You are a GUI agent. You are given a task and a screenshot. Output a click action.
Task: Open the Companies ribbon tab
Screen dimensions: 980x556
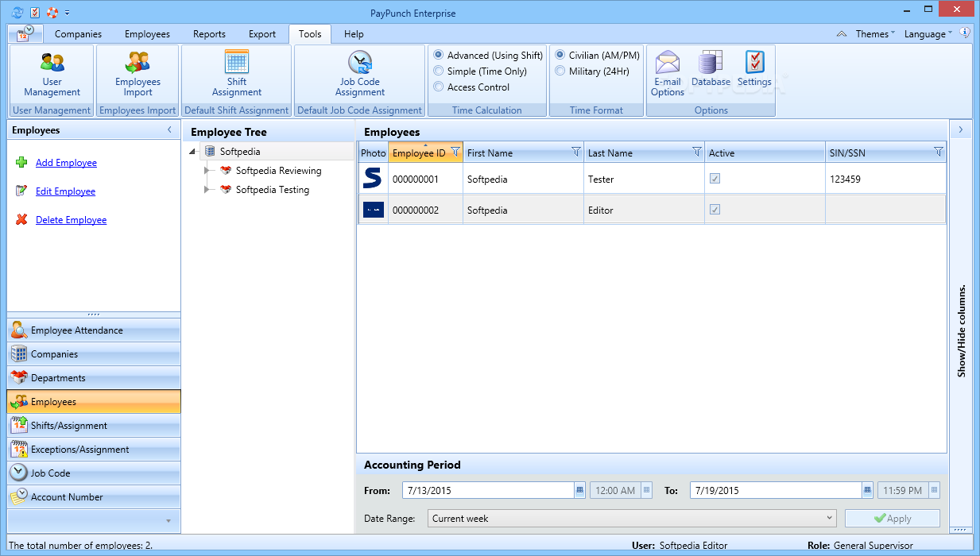(78, 34)
